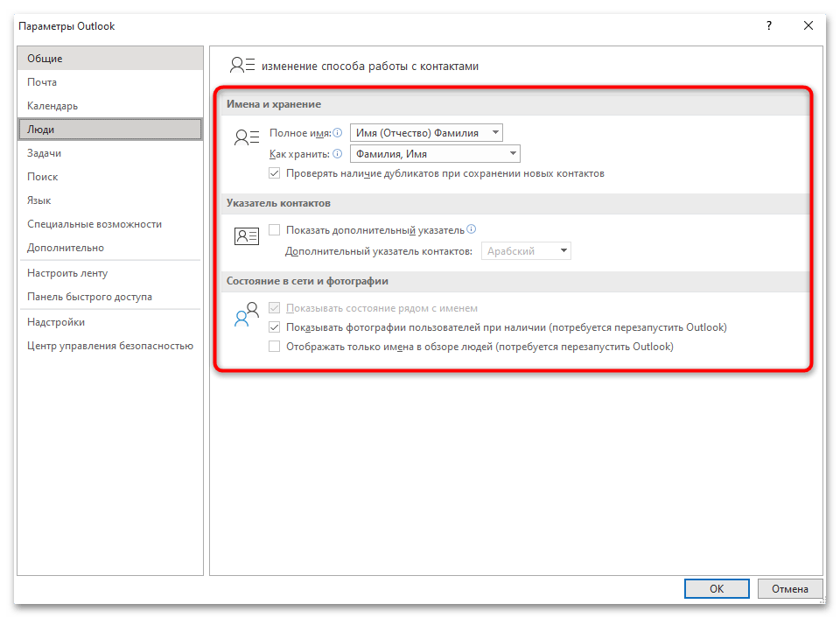Open the Календарь settings section
The height and width of the screenshot is (618, 840).
tap(52, 106)
